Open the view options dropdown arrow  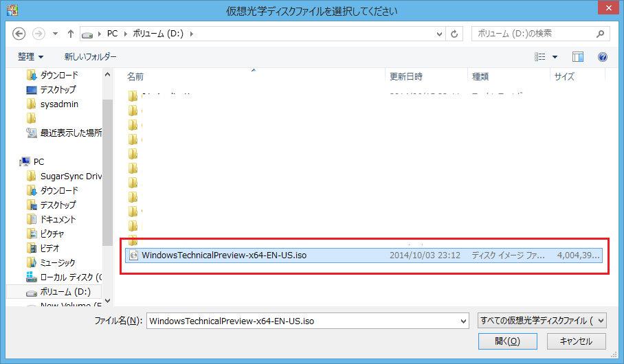[x=555, y=57]
